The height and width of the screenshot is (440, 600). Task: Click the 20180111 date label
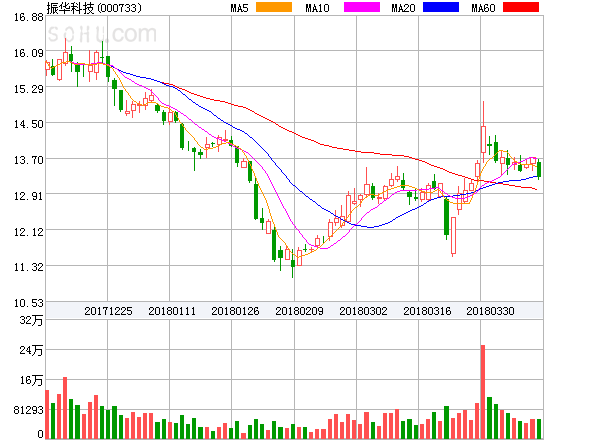click(x=172, y=311)
